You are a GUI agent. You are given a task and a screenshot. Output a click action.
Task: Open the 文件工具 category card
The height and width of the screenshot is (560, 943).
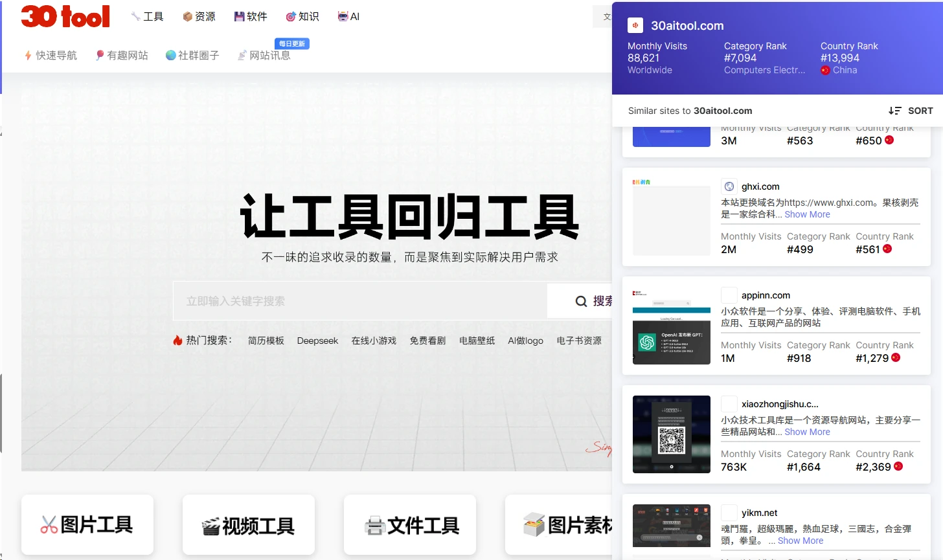point(410,525)
